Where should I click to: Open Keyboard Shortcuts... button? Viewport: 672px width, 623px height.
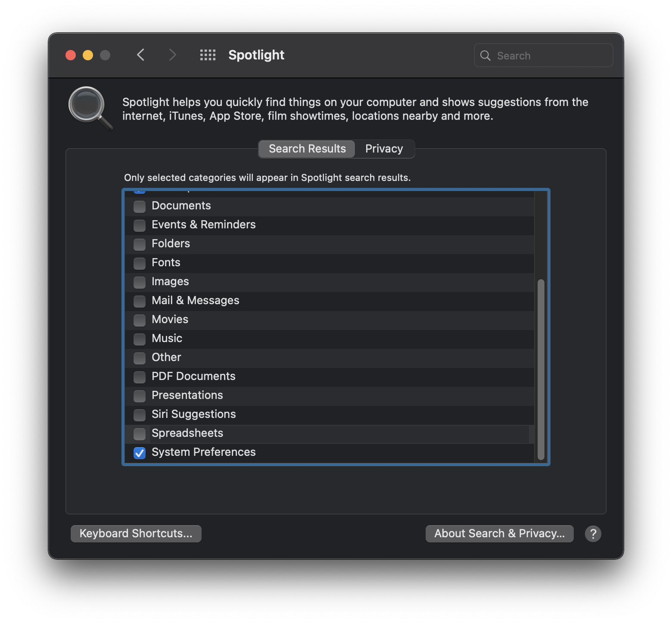pyautogui.click(x=136, y=534)
